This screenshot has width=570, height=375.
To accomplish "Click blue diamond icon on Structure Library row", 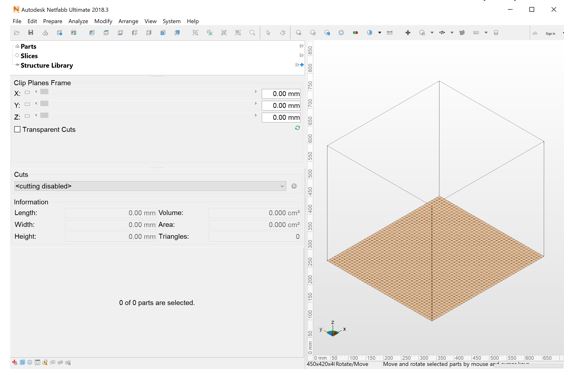I will [x=302, y=65].
